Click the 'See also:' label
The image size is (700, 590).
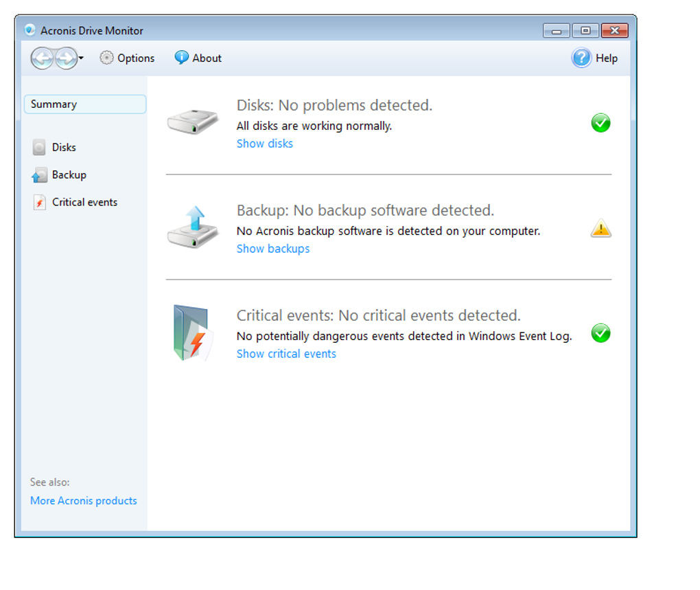click(49, 482)
